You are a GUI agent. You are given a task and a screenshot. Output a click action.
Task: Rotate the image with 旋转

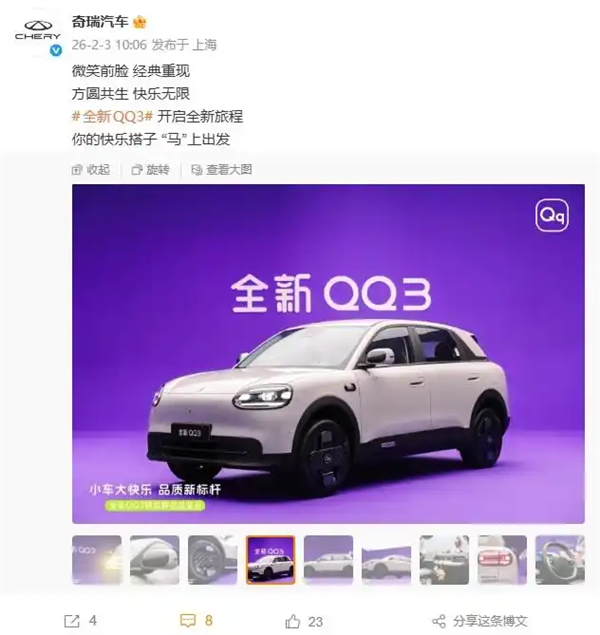point(151,170)
